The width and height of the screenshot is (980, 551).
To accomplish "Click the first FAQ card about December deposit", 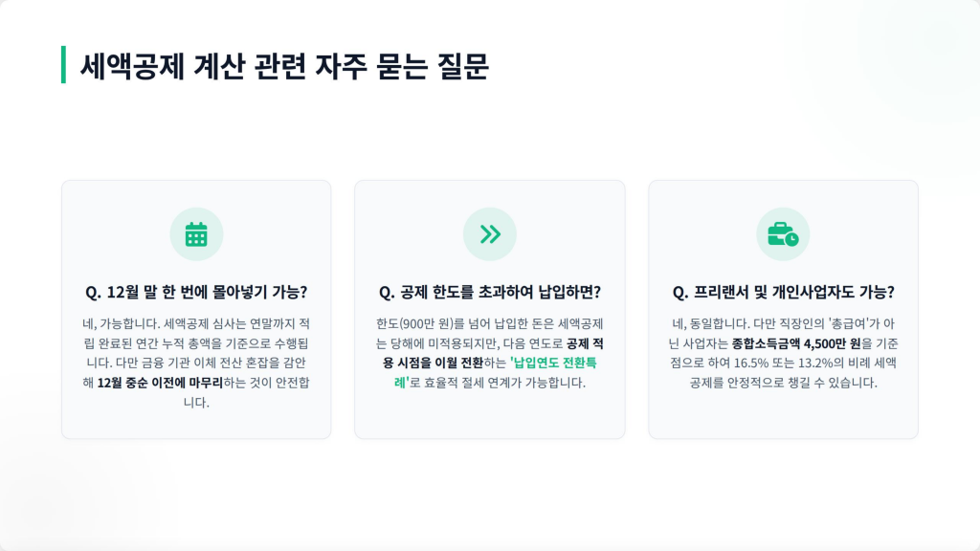I will pos(196,309).
